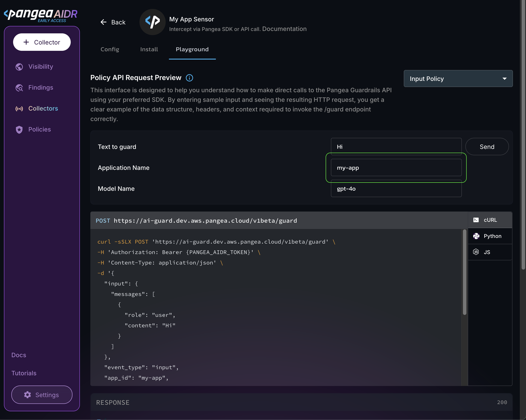Click the info icon beside Policy API Request Preview
Image resolution: width=526 pixels, height=420 pixels.
(x=189, y=78)
